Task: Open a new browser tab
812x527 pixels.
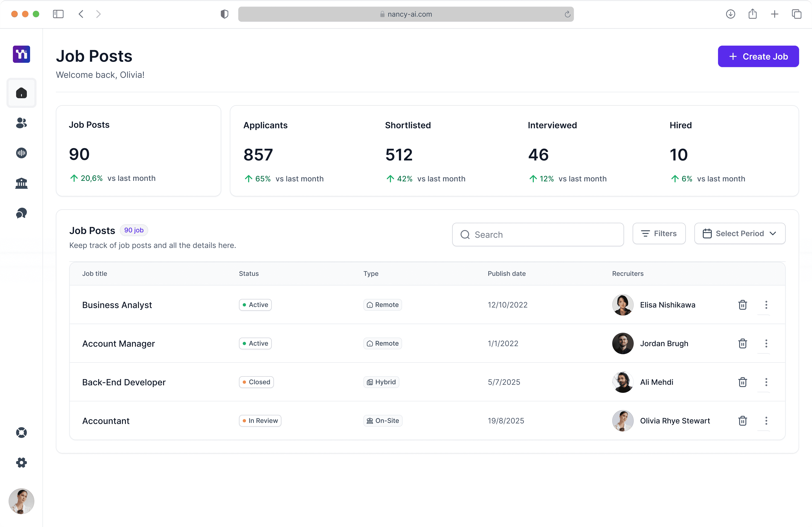Action: pos(774,14)
